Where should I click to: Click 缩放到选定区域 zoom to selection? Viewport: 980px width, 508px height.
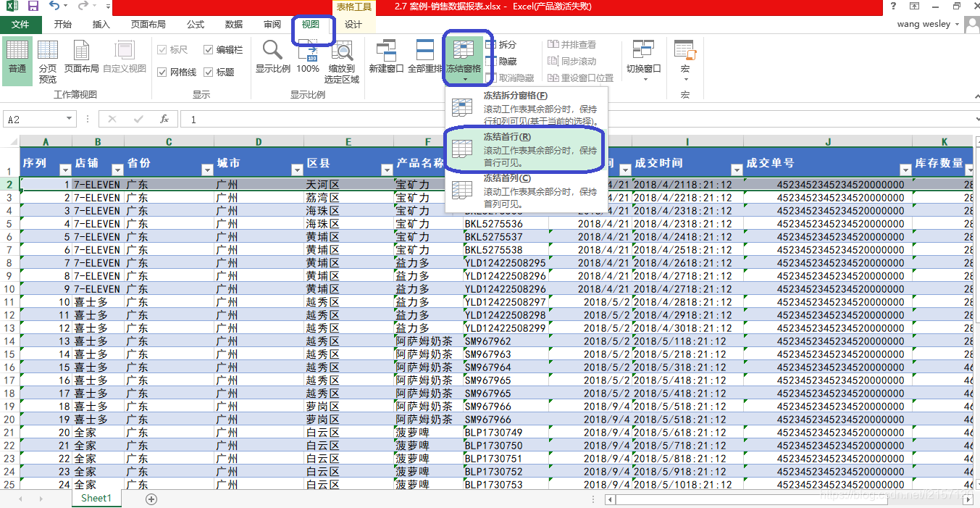(x=342, y=61)
